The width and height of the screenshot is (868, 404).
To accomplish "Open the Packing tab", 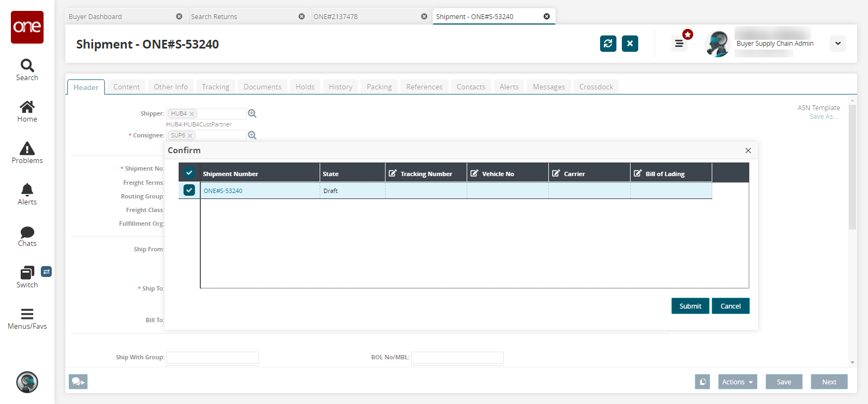I will tap(379, 87).
